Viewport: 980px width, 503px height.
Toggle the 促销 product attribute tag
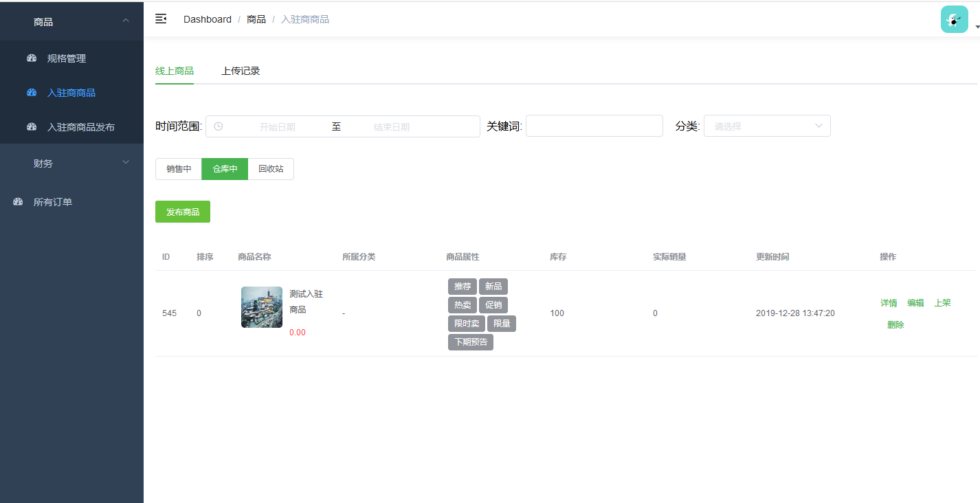click(493, 305)
